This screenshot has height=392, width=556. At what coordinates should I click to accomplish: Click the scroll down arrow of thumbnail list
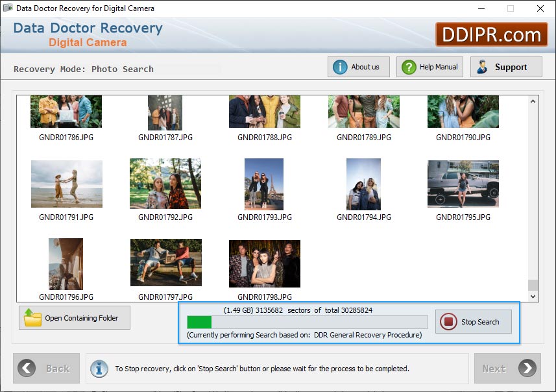pyautogui.click(x=533, y=296)
